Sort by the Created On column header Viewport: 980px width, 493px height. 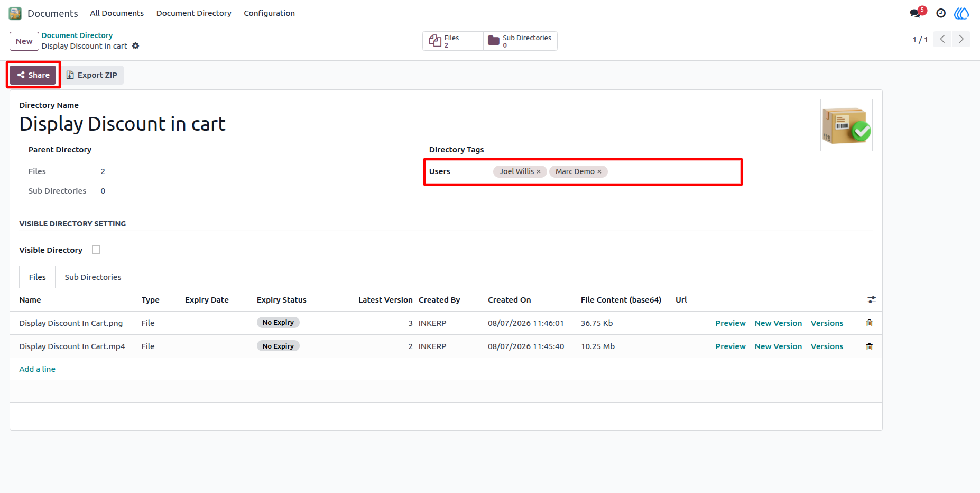510,300
